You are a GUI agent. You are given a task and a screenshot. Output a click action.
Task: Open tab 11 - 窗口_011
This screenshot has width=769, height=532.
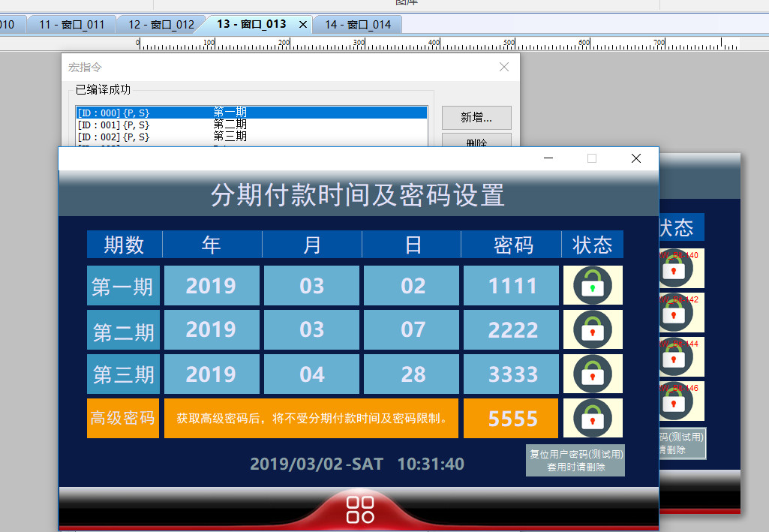click(x=71, y=25)
